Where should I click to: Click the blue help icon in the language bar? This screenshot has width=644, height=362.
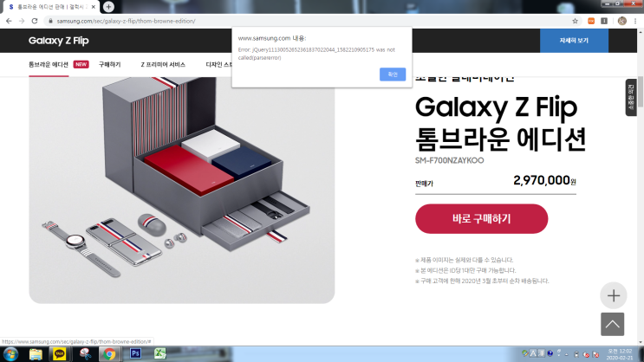(x=550, y=353)
